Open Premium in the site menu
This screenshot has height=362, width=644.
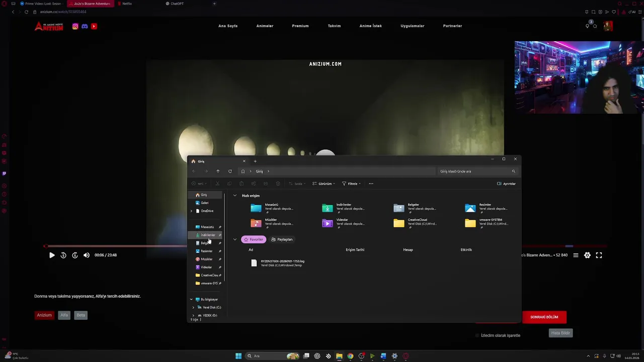[300, 26]
